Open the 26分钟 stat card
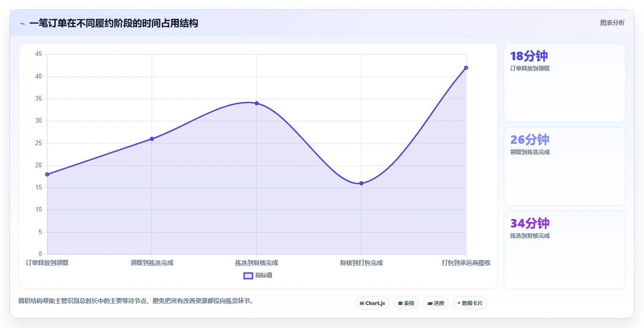The image size is (644, 328). pos(565,166)
